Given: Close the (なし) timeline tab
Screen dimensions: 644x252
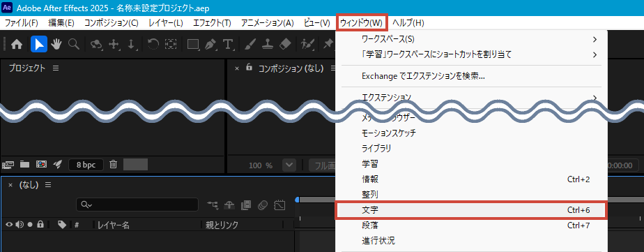Looking at the screenshot, I should (x=10, y=185).
